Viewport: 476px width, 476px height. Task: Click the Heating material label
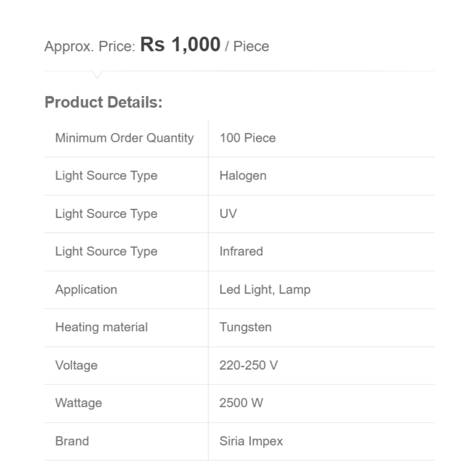(101, 327)
